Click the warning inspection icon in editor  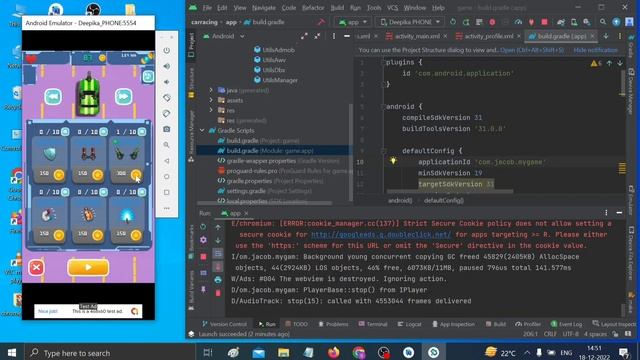pyautogui.click(x=596, y=63)
